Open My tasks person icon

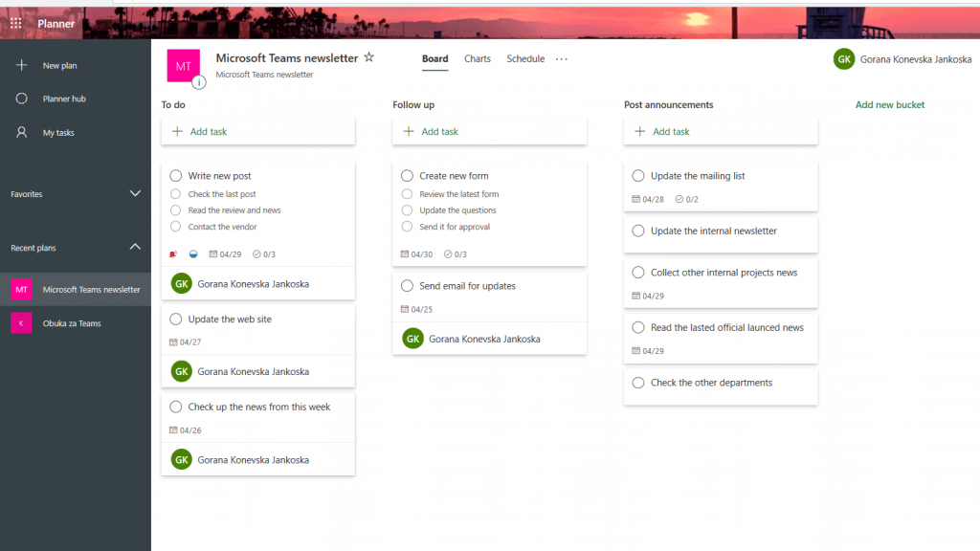tap(21, 132)
